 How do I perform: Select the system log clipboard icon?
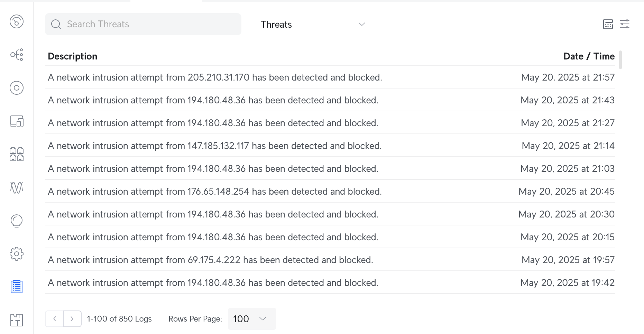17,287
